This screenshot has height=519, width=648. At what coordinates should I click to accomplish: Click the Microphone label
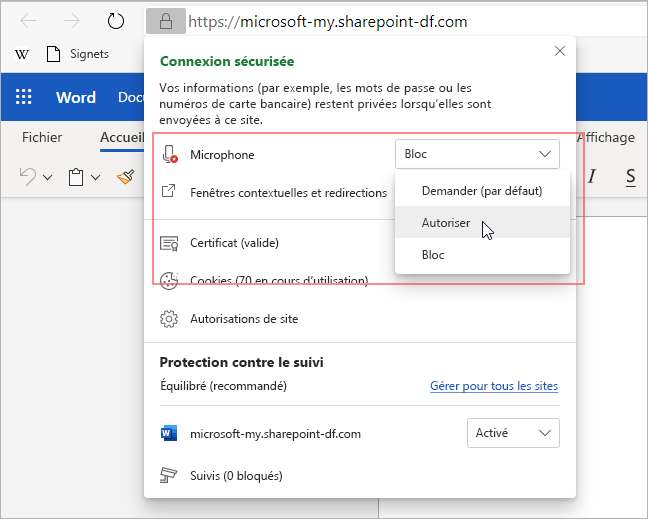(222, 155)
